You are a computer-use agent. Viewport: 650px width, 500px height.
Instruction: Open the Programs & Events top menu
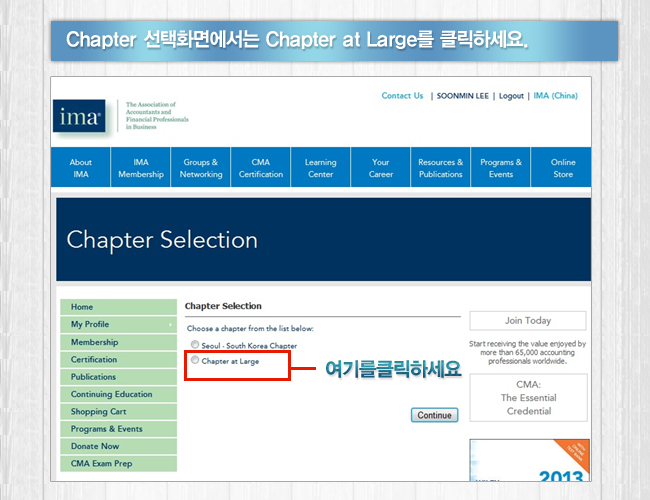(x=501, y=167)
